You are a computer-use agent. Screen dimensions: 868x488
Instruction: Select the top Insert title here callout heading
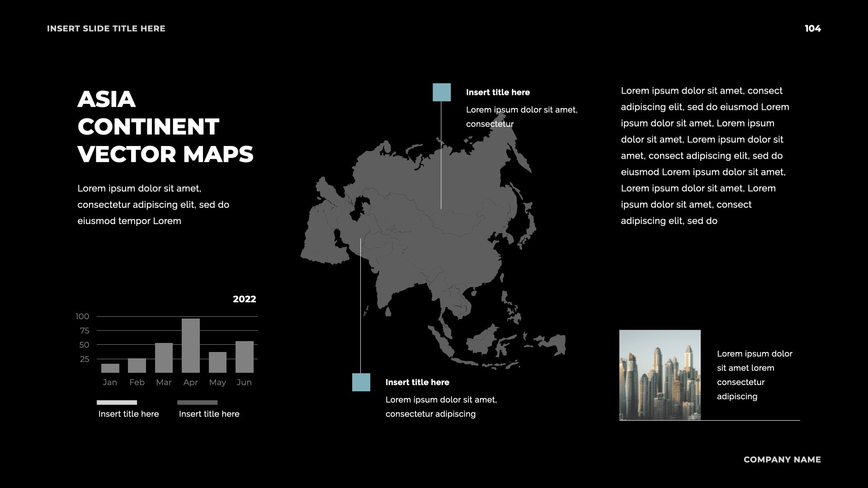point(498,92)
